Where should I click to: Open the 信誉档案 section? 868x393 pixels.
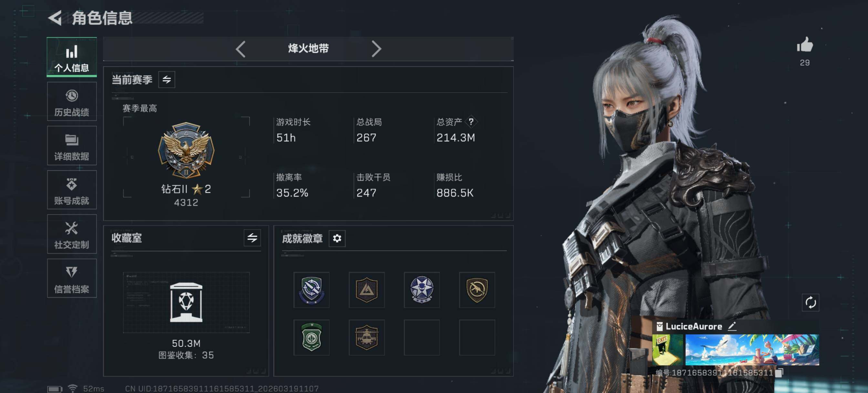(72, 278)
